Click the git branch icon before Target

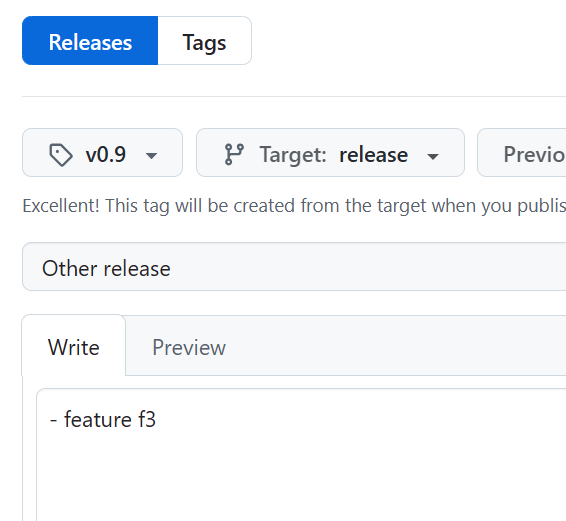234,154
